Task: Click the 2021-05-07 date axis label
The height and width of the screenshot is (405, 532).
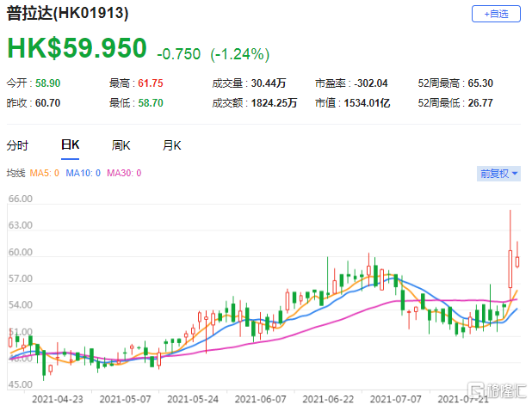Action: [125, 399]
